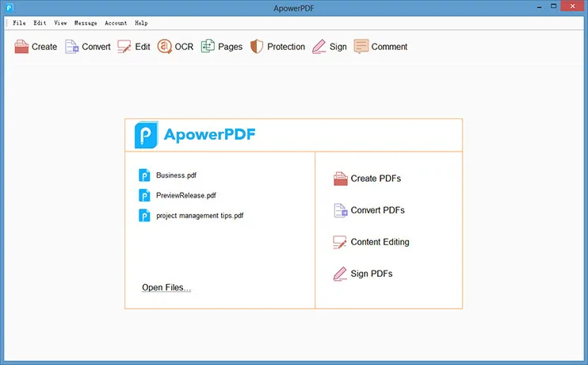This screenshot has height=365, width=588.
Task: Click the ApowerPDF title bar app icon
Action: point(10,7)
